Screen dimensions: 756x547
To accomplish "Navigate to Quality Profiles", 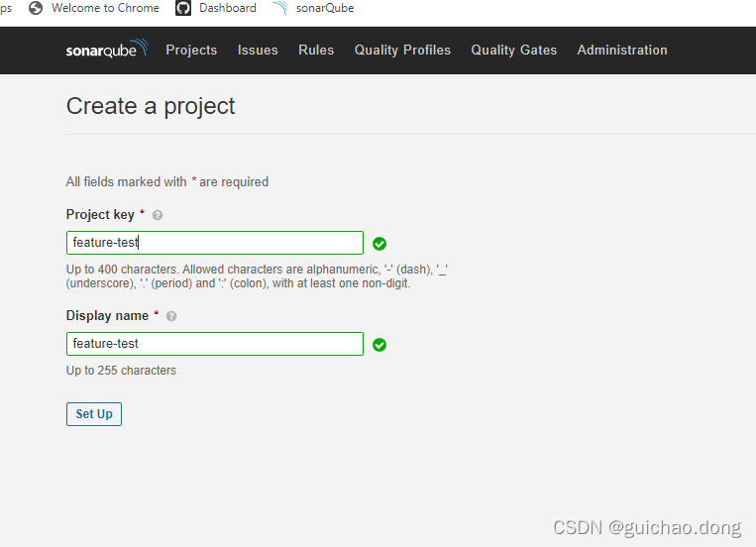I will (402, 51).
